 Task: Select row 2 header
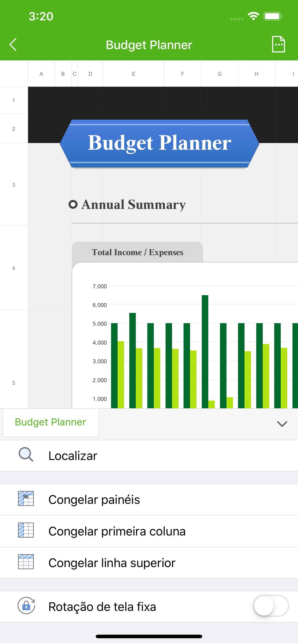point(14,128)
